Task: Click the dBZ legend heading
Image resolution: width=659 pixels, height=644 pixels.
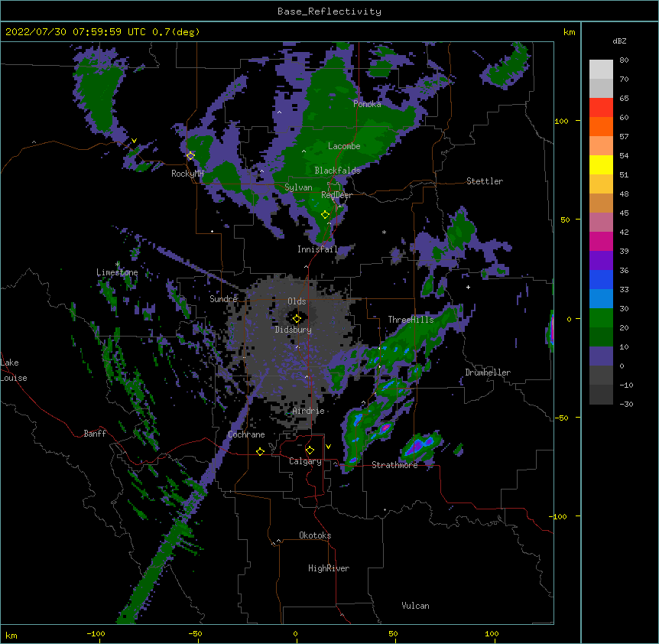Action: coord(619,41)
